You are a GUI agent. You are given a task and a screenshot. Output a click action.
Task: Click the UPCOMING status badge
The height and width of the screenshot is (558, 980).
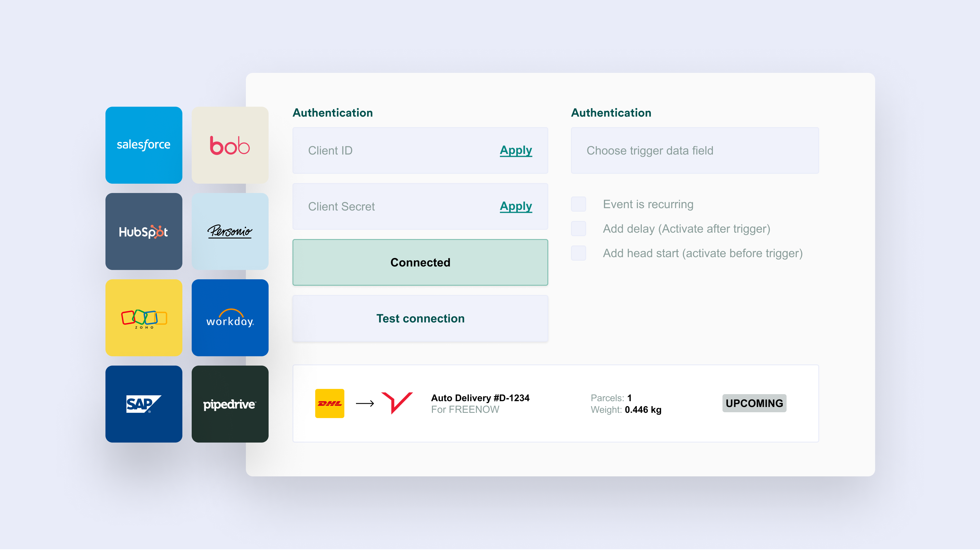(x=754, y=403)
